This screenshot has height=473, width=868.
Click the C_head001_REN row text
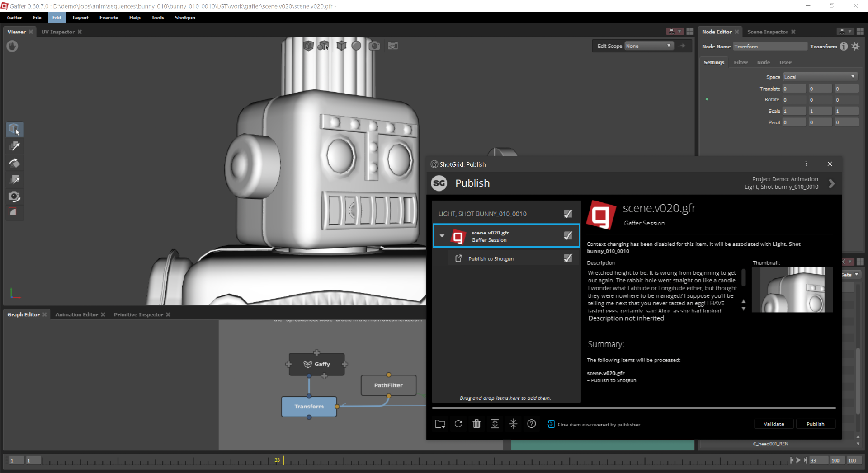[770, 444]
